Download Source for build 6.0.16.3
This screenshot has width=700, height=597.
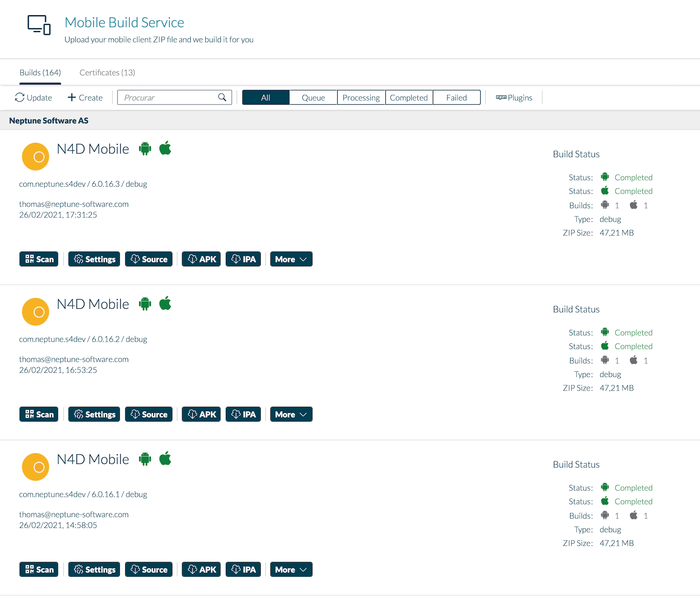(149, 259)
